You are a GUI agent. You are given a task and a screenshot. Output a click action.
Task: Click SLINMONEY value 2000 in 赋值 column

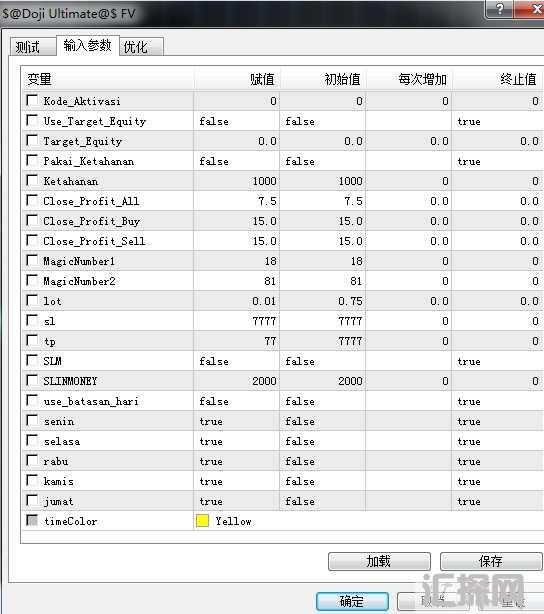click(x=264, y=381)
